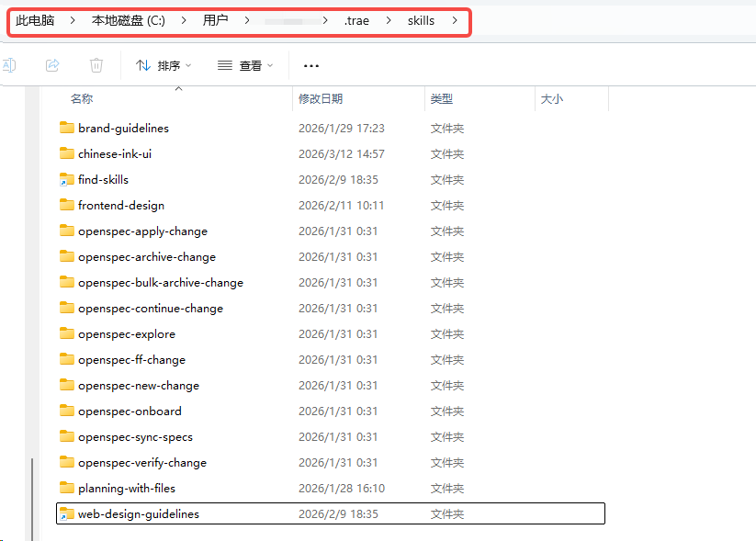Expand the chevron after 此电脑 in breadcrumb
Viewport: 756px width, 541px height.
click(x=73, y=20)
